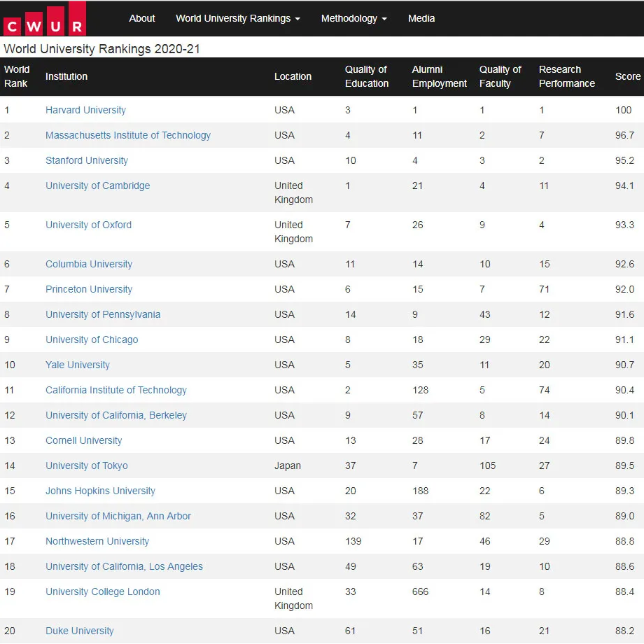Open the Stanford University link
Screen dimensions: 644x644
click(x=87, y=160)
